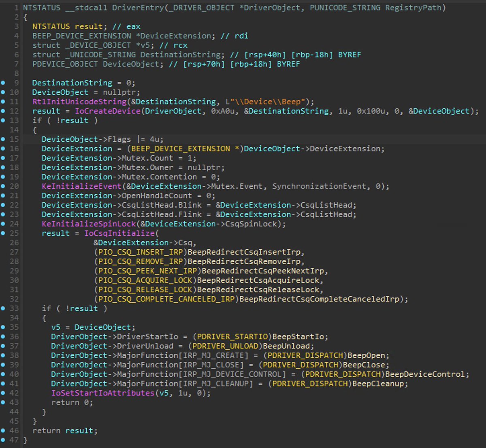
Task: Select the "// rdi" register comment
Action: coord(234,36)
